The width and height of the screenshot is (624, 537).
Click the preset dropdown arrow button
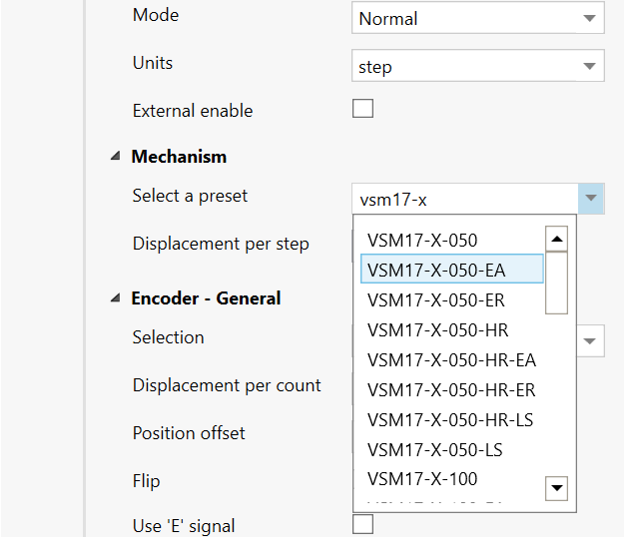coord(591,199)
